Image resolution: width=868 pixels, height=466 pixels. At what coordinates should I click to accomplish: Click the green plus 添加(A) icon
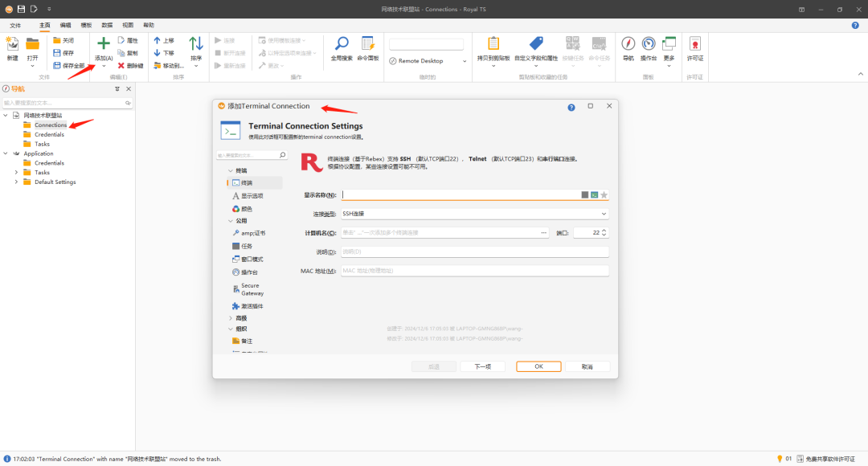104,43
